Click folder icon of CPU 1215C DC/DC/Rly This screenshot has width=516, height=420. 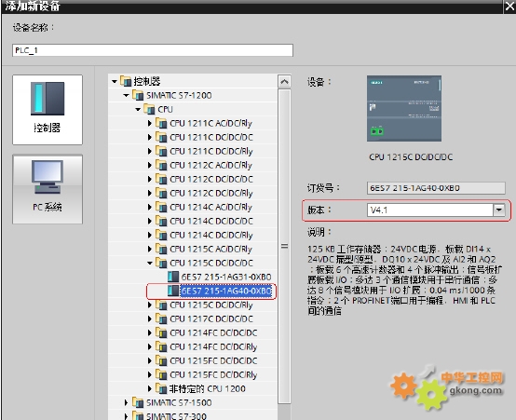(x=161, y=305)
